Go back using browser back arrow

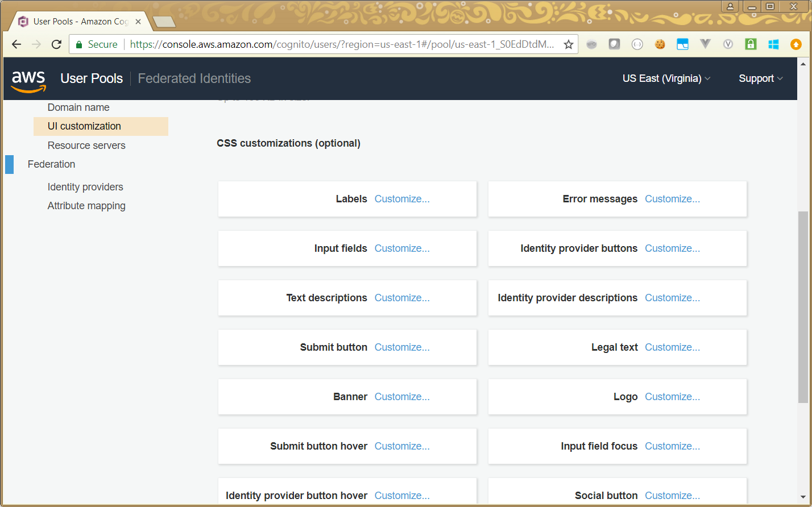[16, 44]
